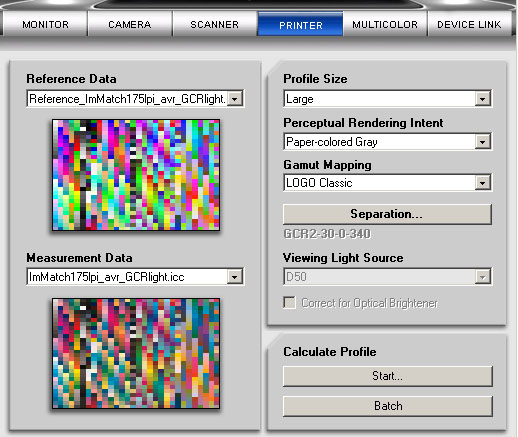Go to the MULTICOLOR tab
This screenshot has width=518, height=437.
pos(385,24)
